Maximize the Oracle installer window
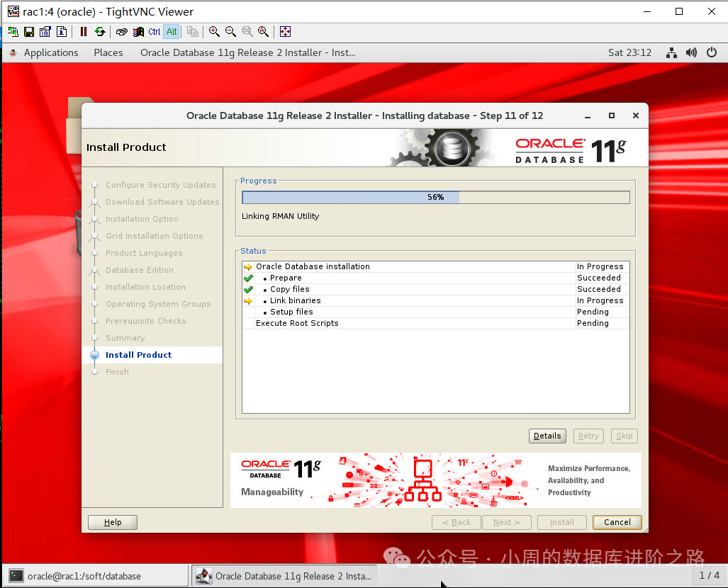 tap(612, 115)
